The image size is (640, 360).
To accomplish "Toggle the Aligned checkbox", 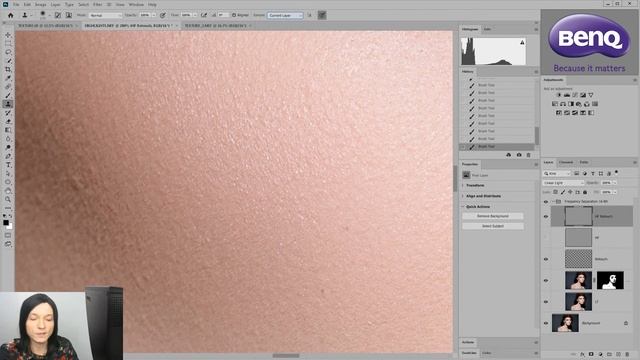I will pos(234,15).
